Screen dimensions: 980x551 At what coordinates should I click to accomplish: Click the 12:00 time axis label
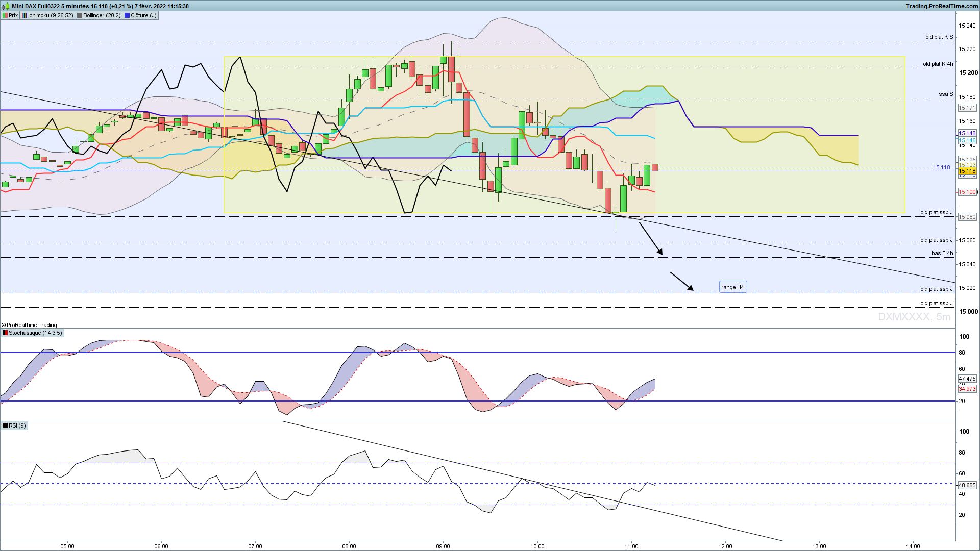(x=725, y=546)
